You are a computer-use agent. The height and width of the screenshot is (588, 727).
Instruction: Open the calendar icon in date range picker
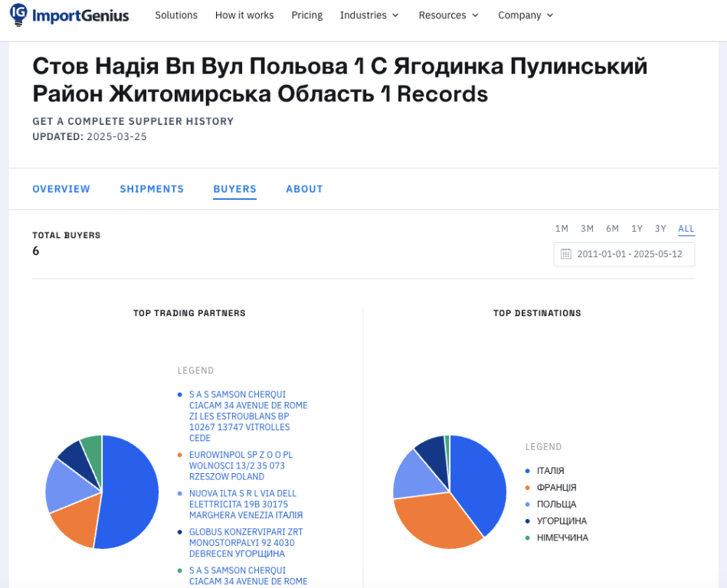(x=567, y=253)
